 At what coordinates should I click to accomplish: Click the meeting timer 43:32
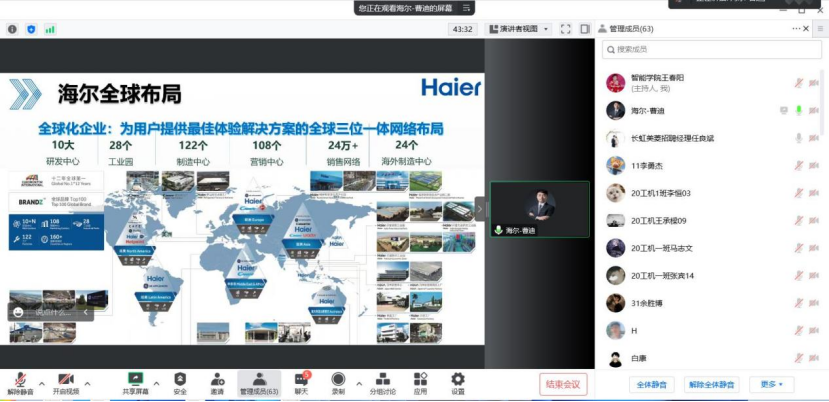[x=463, y=29]
